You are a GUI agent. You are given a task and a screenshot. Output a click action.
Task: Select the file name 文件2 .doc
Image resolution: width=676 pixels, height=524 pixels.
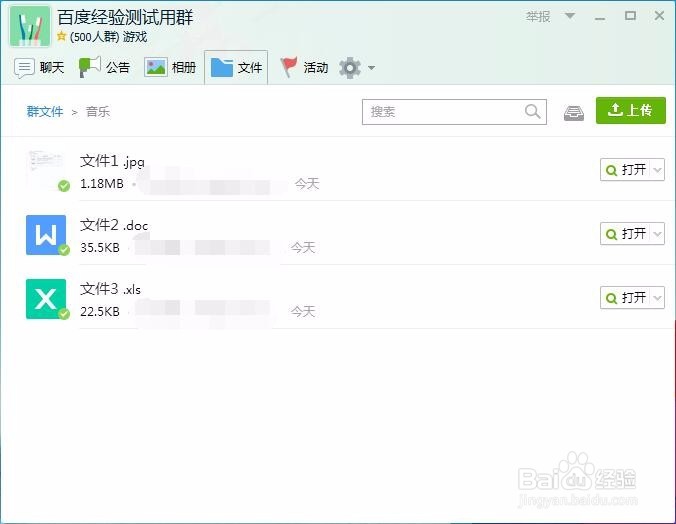click(x=114, y=225)
